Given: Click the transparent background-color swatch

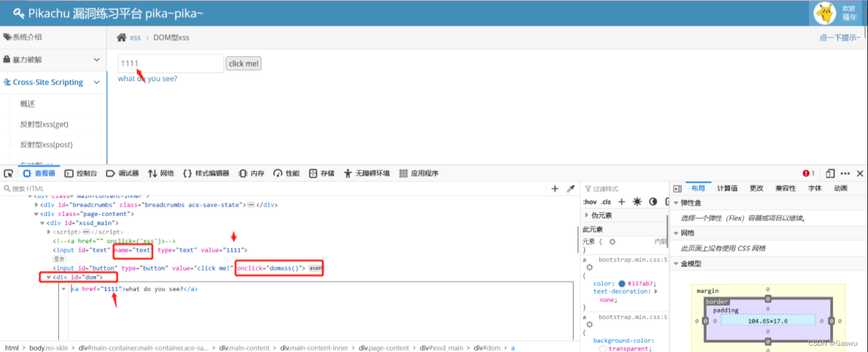Looking at the screenshot, I should [602, 349].
